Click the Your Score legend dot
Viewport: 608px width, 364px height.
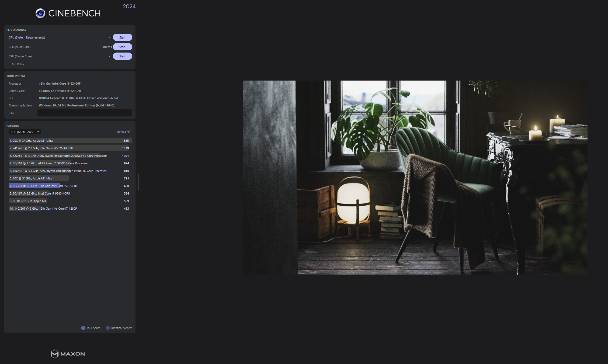[83, 328]
